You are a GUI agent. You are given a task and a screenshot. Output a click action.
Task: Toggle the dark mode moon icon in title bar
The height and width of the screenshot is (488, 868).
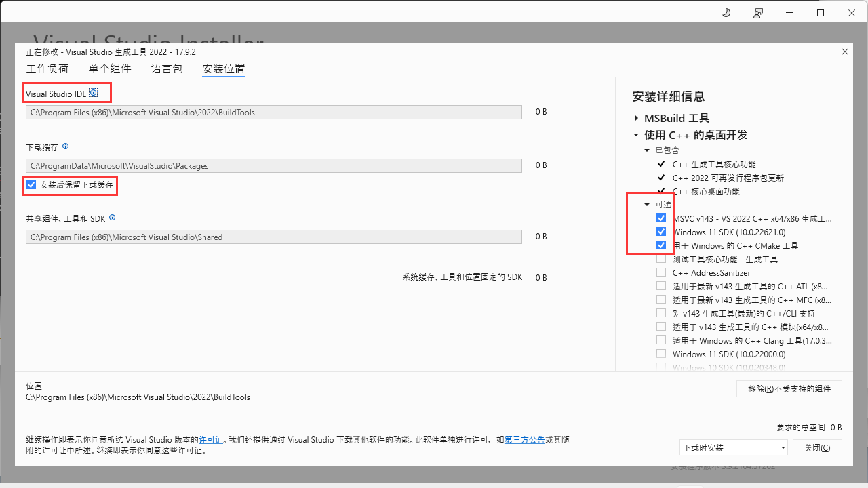(x=726, y=13)
